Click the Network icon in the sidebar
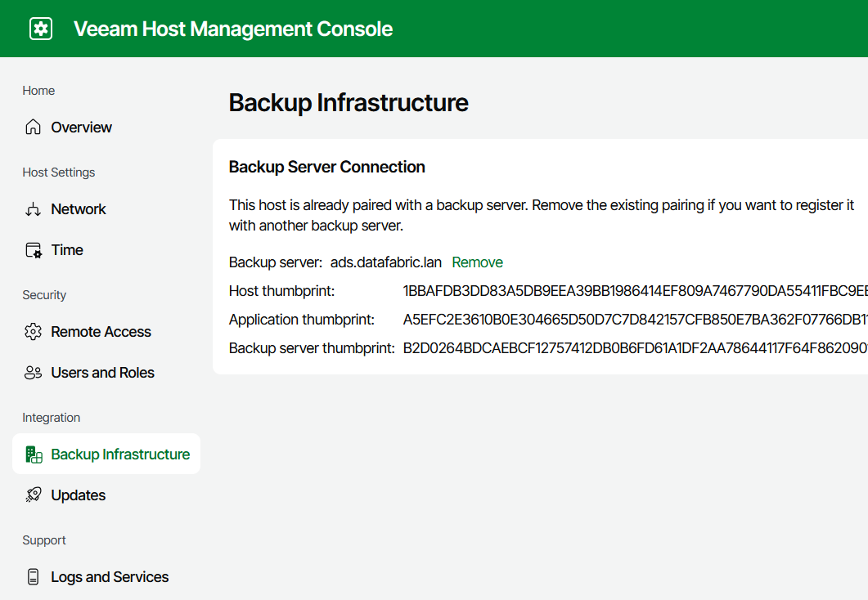Viewport: 868px width, 600px height. [34, 209]
